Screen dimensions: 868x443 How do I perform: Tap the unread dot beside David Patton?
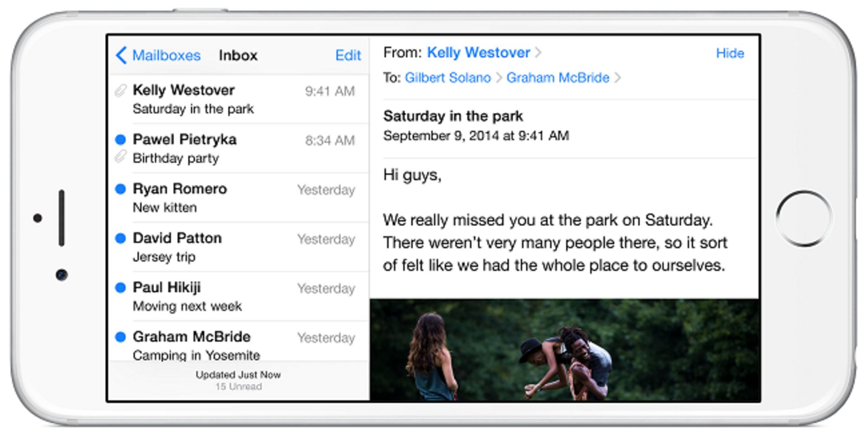point(120,238)
